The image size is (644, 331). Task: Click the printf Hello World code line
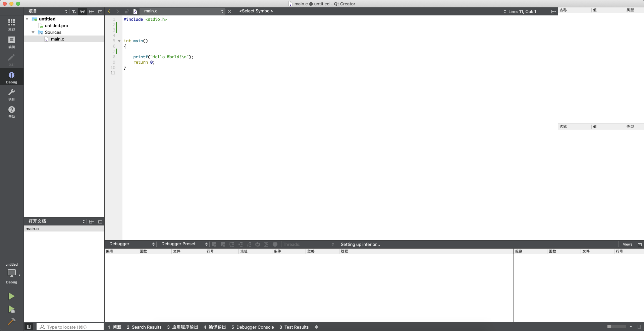tap(163, 57)
